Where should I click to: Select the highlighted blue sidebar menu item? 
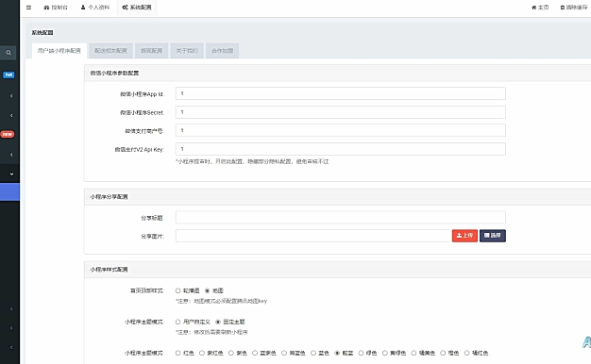[x=9, y=192]
